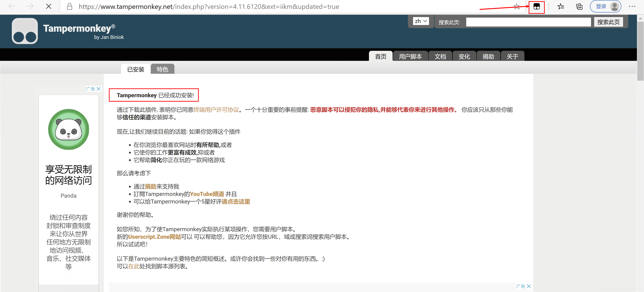The height and width of the screenshot is (292, 644).
Task: Open the 文档 navigation tab
Action: coord(440,56)
